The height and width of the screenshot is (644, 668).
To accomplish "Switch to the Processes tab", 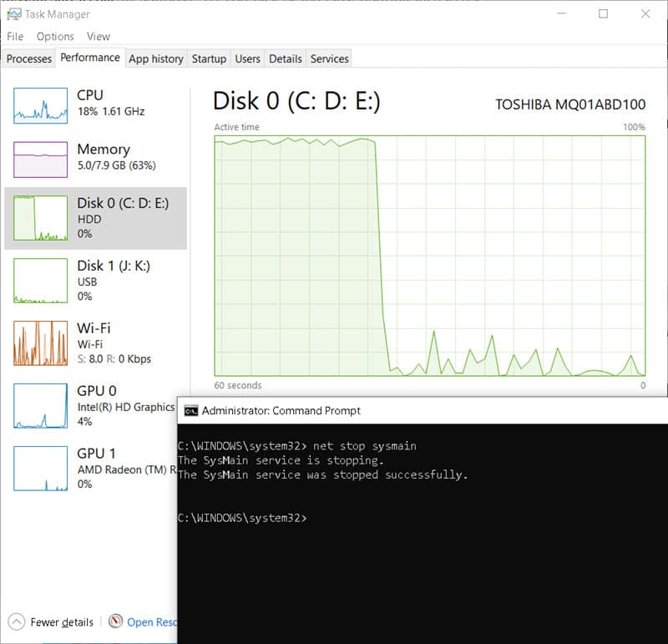I will tap(29, 58).
